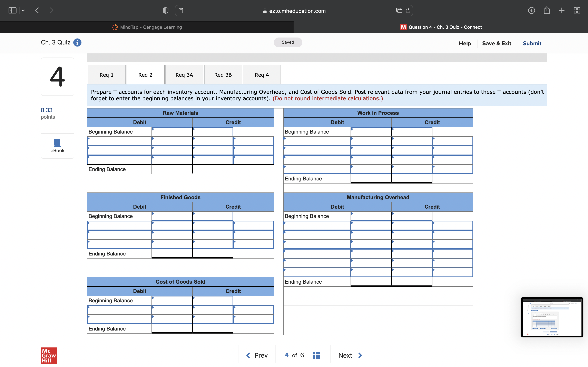The image size is (588, 367).
Task: Show tab overview grid icon
Action: [x=577, y=10]
